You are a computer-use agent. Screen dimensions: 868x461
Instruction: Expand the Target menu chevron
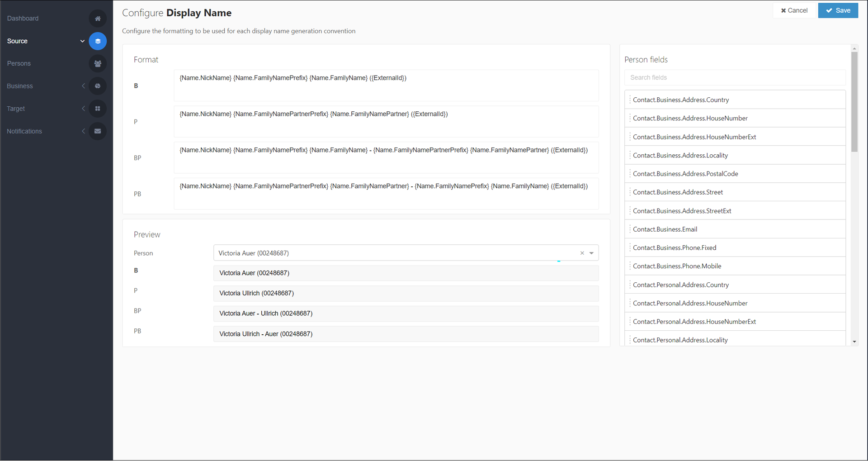[x=83, y=109]
